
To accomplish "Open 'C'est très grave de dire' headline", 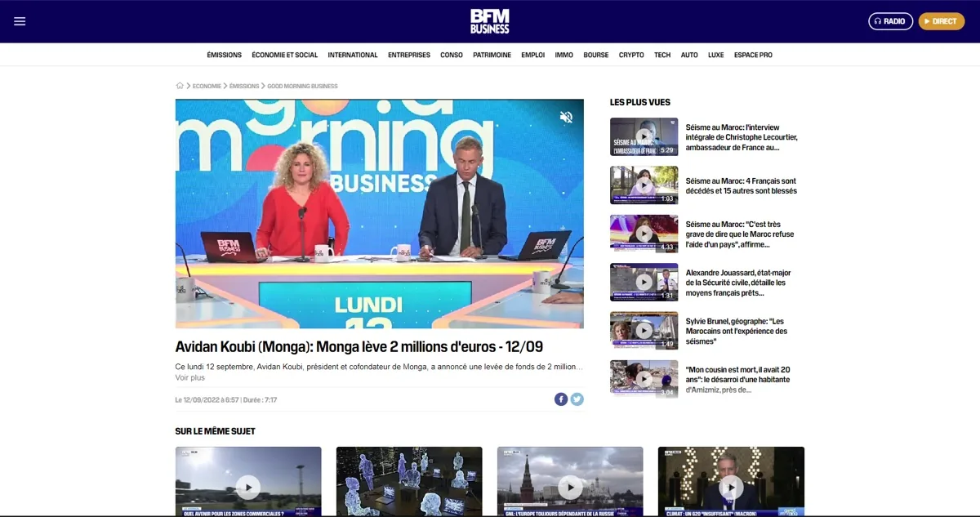I will point(740,234).
